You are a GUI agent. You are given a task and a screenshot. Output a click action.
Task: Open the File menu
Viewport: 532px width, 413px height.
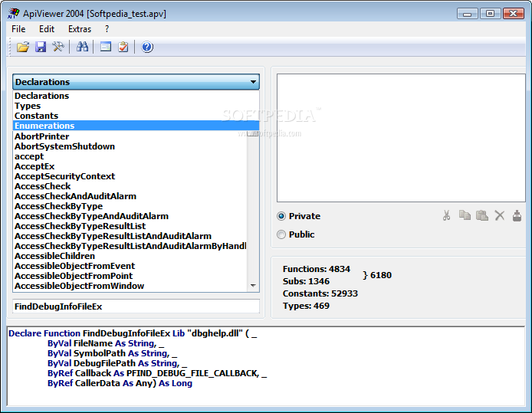18,29
